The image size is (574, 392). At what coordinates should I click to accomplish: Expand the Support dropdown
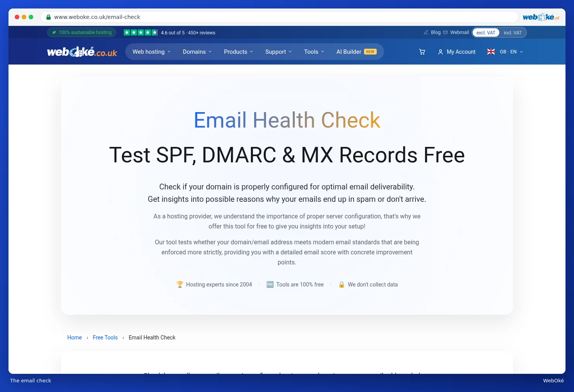coord(278,52)
